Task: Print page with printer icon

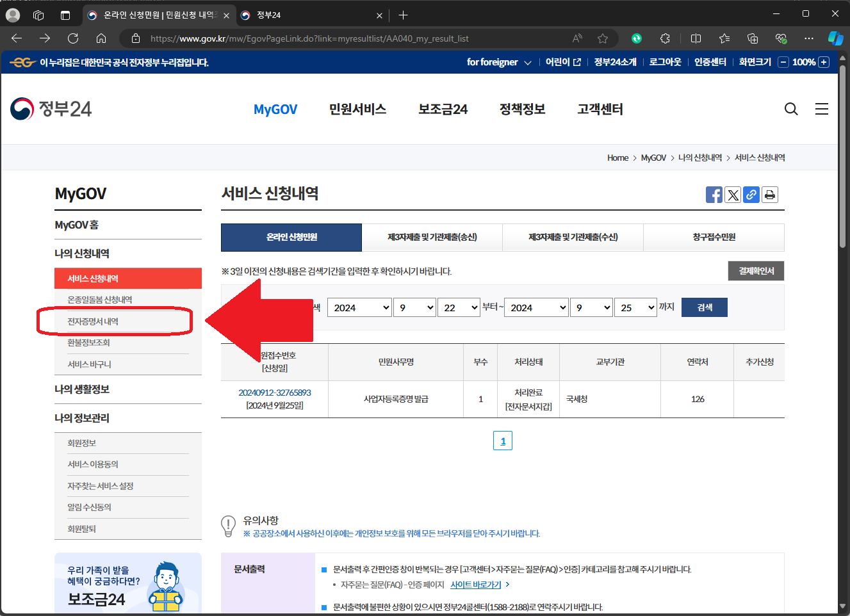Action: pos(770,195)
